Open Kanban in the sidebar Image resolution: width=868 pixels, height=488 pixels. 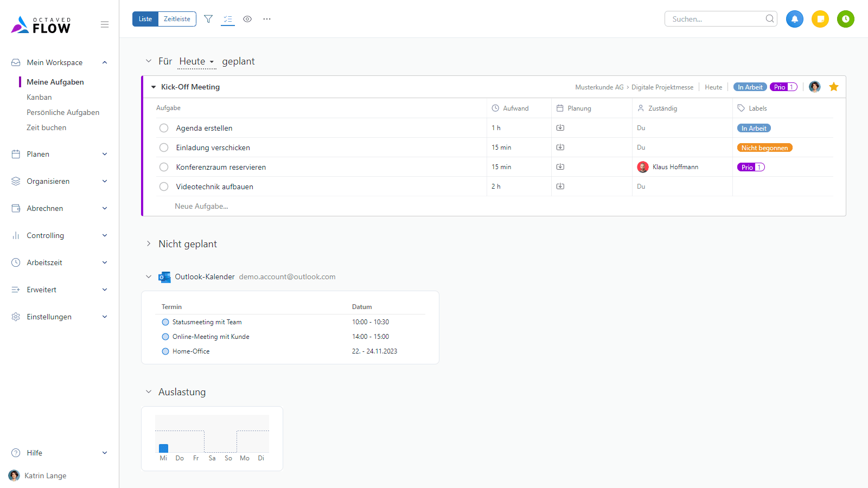(x=39, y=97)
